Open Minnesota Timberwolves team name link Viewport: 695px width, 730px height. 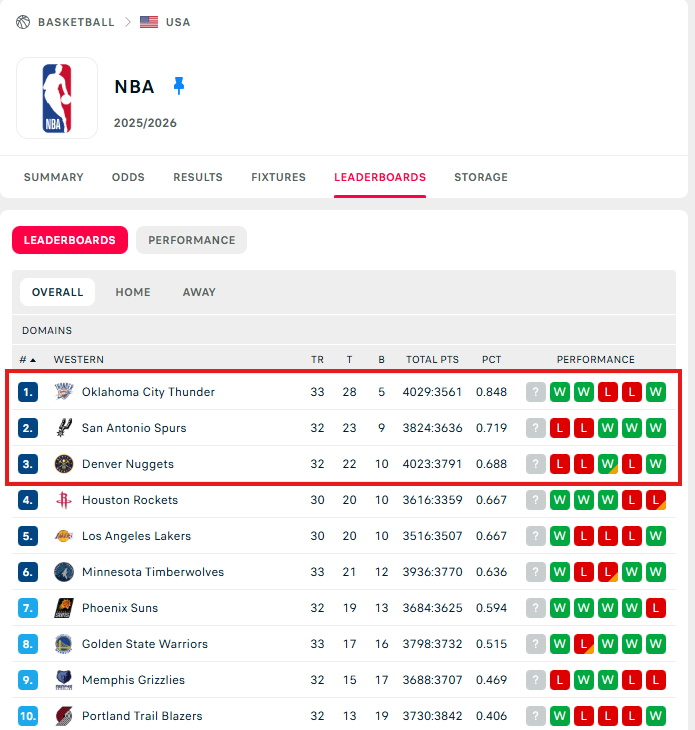coord(153,572)
